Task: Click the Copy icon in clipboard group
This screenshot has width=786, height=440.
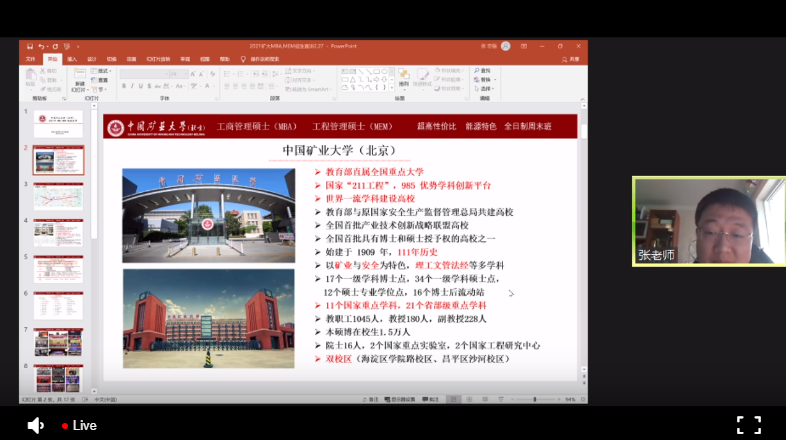Action: pyautogui.click(x=43, y=80)
